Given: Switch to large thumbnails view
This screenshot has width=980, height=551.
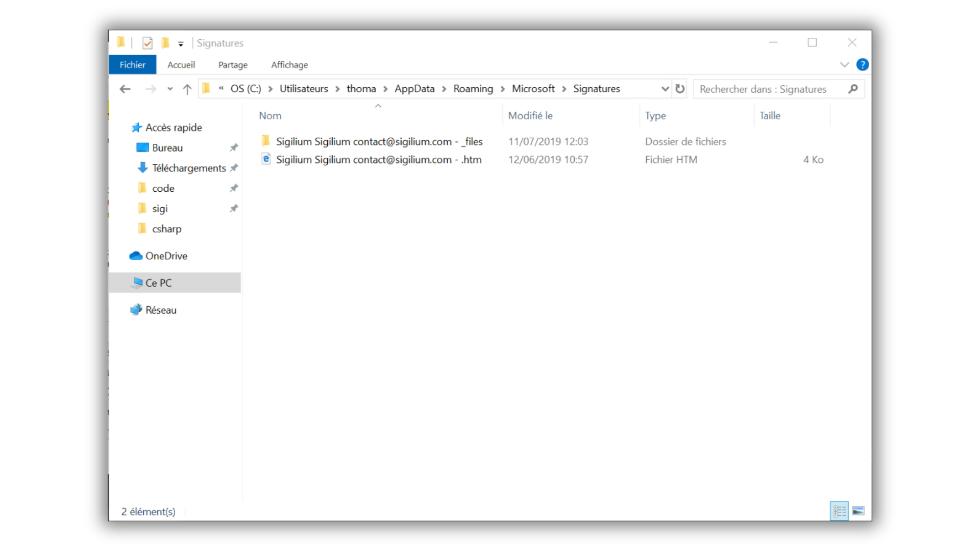Looking at the screenshot, I should [858, 511].
